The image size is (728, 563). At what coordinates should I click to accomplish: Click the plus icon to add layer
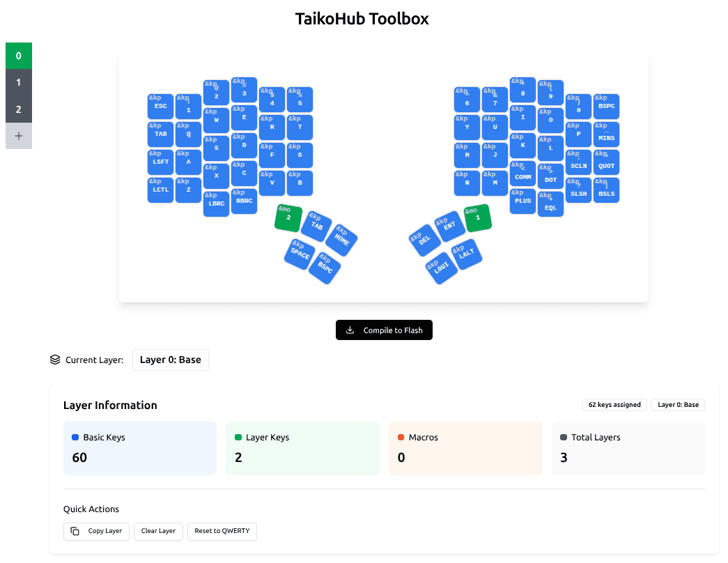click(19, 136)
